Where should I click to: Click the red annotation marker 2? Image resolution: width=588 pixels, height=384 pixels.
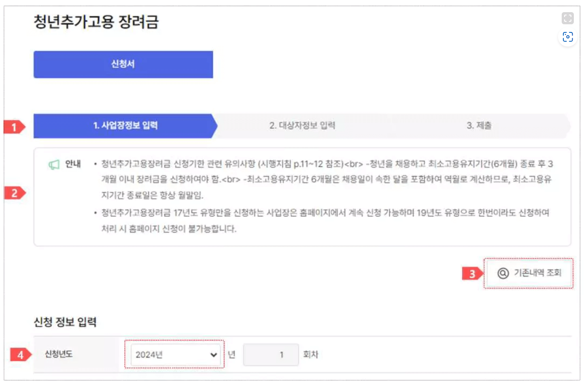(x=14, y=193)
